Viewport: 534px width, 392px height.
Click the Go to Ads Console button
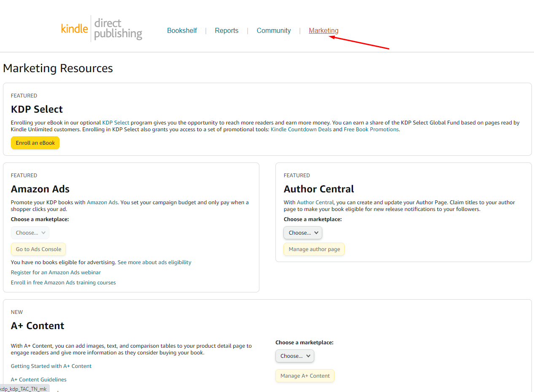point(38,249)
